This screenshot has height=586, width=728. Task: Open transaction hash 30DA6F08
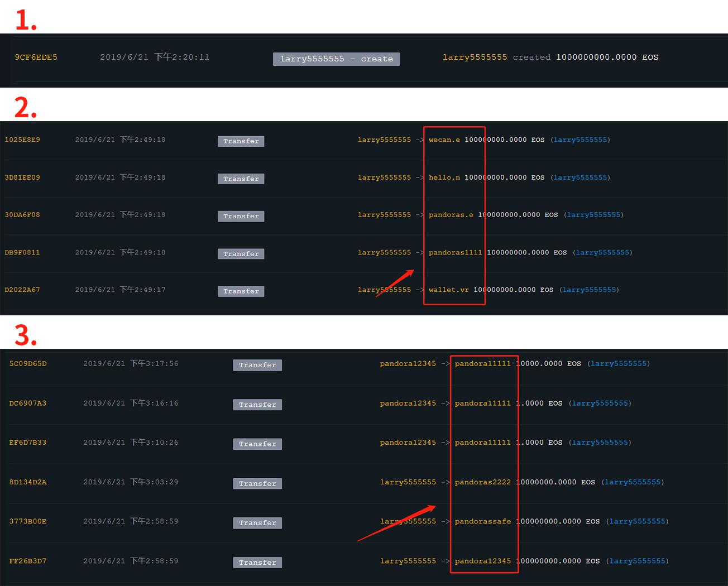tap(22, 215)
